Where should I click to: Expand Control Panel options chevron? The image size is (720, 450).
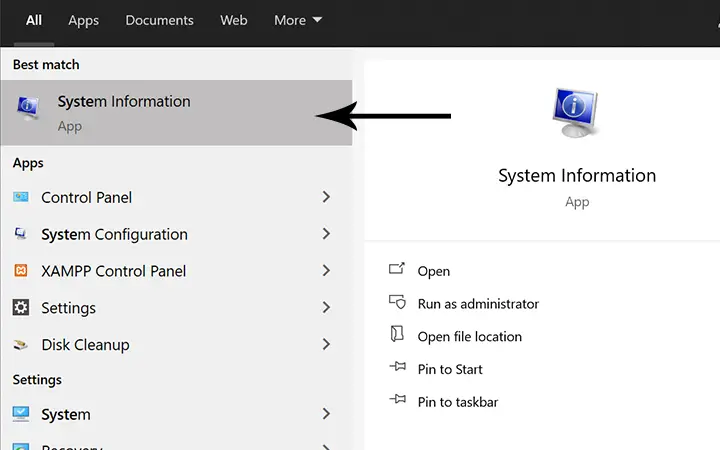click(326, 197)
